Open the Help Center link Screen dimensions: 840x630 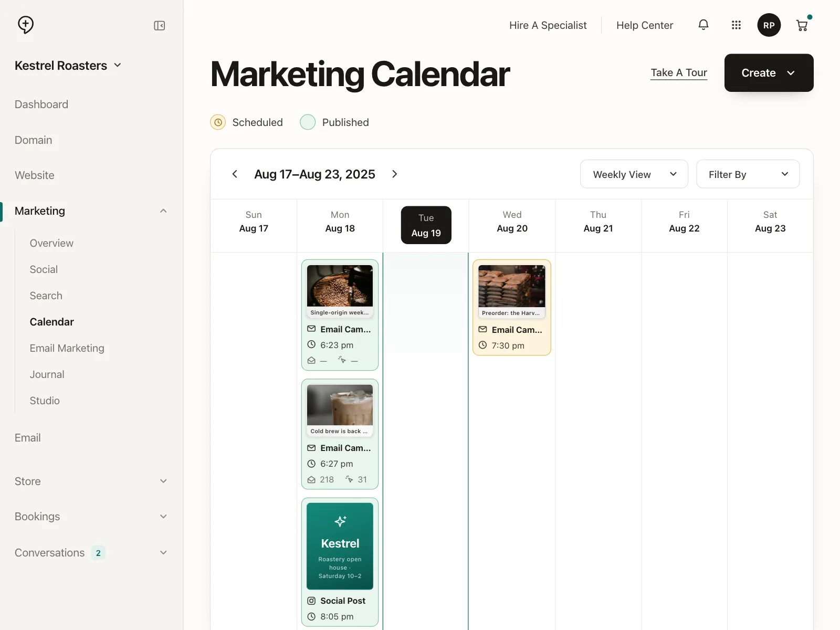click(645, 25)
